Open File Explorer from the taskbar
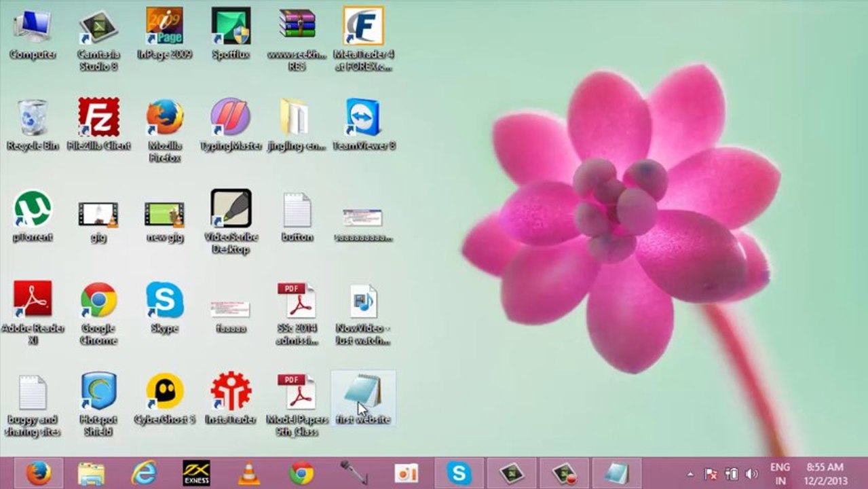This screenshot has height=489, width=868. pyautogui.click(x=91, y=473)
